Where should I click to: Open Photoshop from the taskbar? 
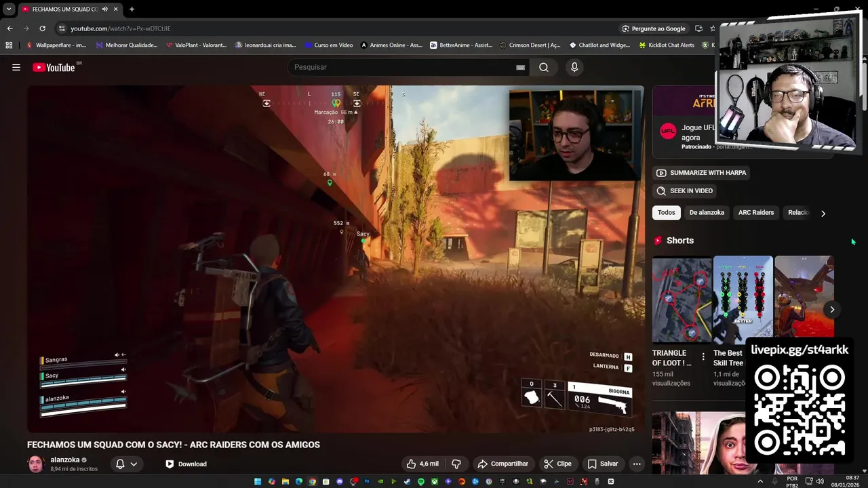tap(367, 481)
